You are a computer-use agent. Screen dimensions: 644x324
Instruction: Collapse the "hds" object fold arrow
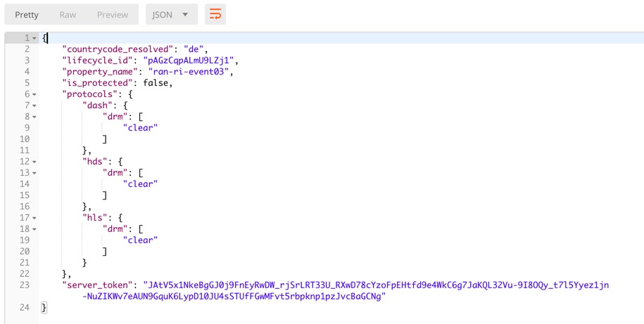pos(34,162)
